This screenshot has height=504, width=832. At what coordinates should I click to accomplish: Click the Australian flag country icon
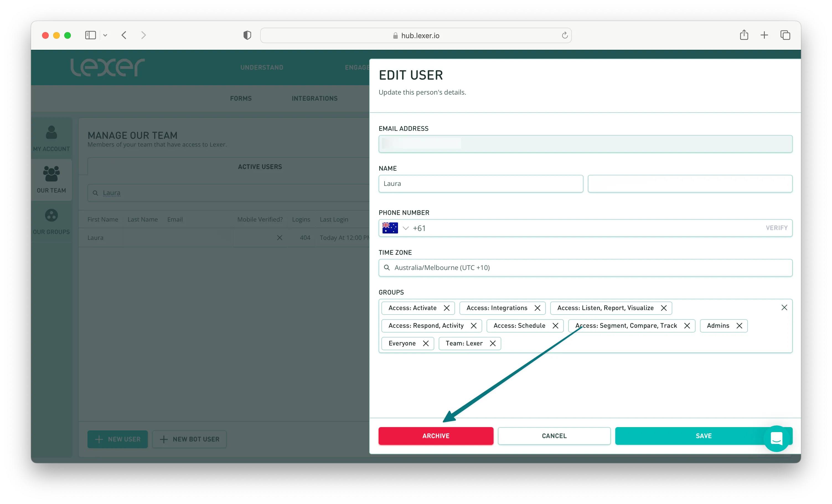tap(390, 228)
